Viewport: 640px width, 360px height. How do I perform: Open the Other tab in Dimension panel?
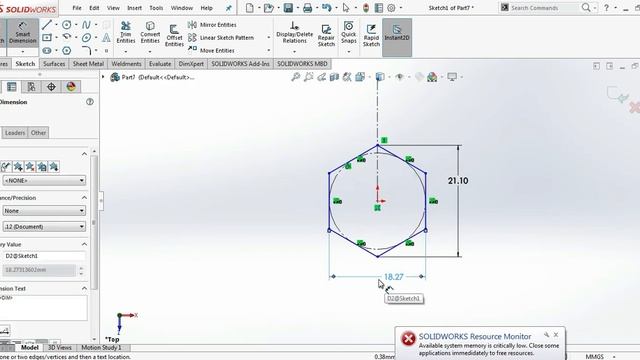click(38, 133)
